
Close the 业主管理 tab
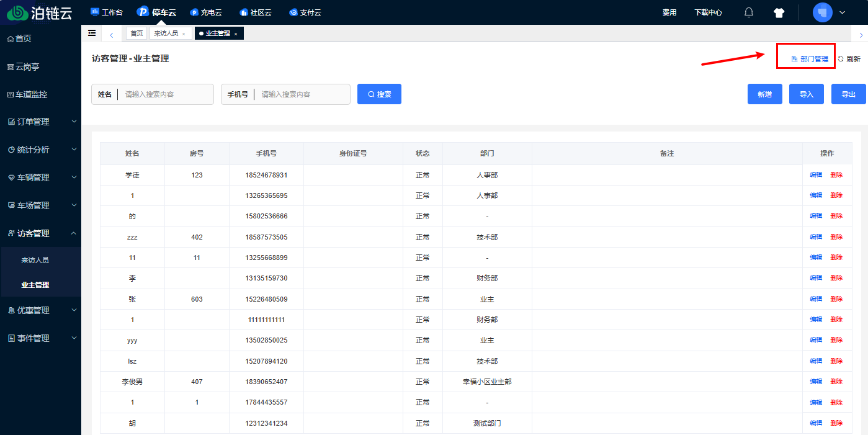tap(236, 34)
